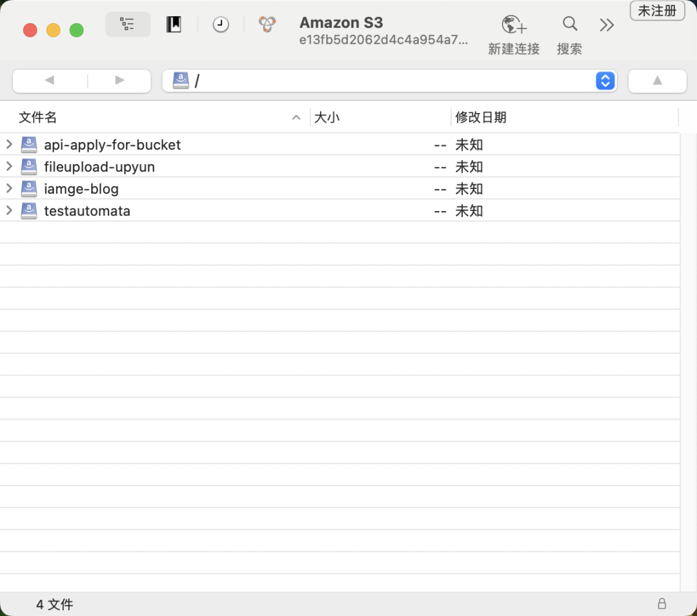Close the window with red button
This screenshot has width=697, height=616.
coord(30,30)
